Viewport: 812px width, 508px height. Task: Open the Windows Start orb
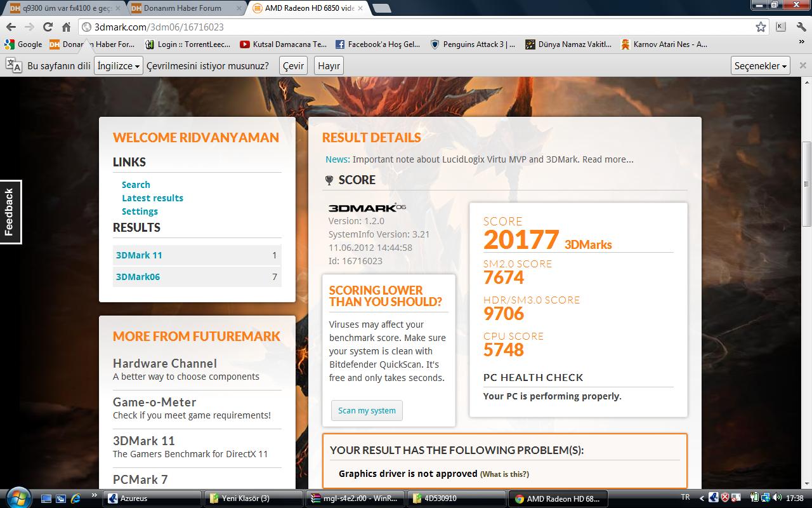[17, 497]
